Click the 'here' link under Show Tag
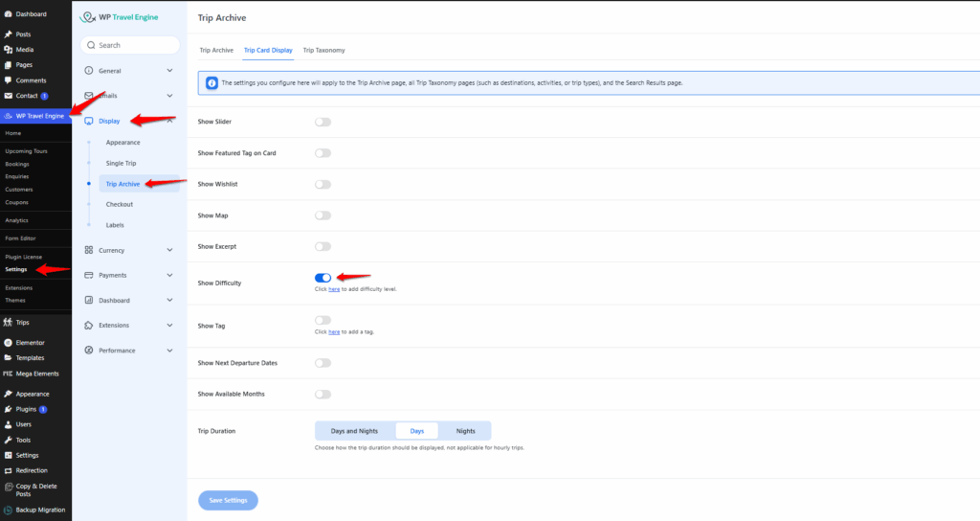 pyautogui.click(x=334, y=331)
